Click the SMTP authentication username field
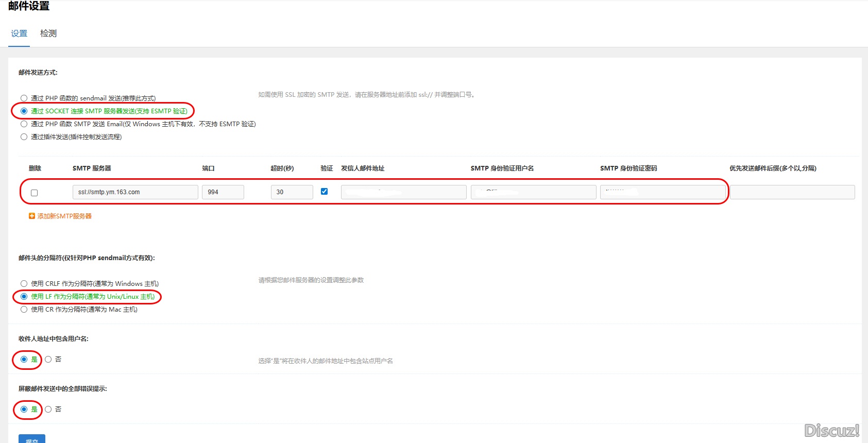Screen dimensions: 868x443 [x=533, y=192]
